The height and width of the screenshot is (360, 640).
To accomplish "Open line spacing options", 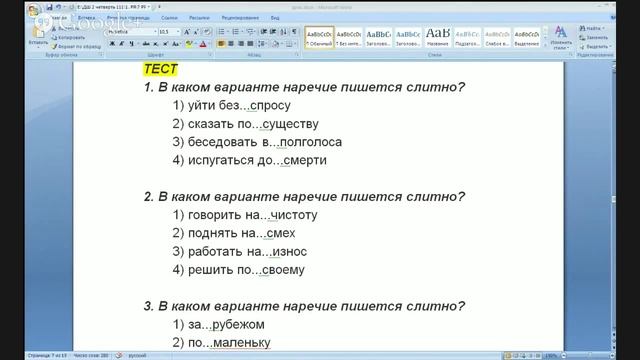I will click(x=262, y=44).
